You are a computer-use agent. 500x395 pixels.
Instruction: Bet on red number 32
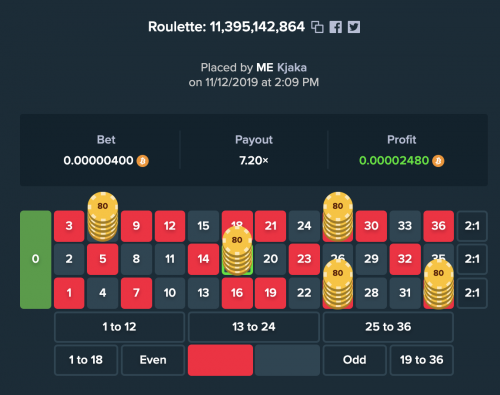pos(405,259)
